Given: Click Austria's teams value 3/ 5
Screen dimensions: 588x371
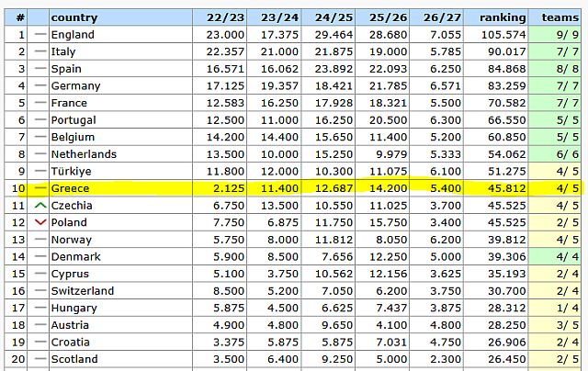Looking at the screenshot, I should 568,325.
